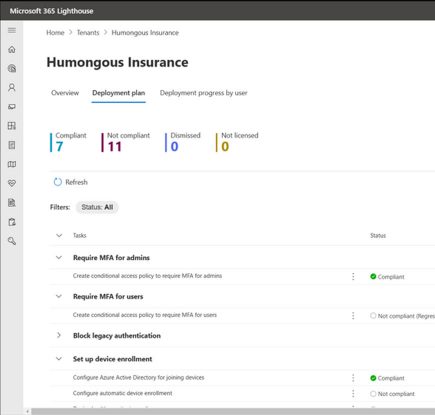The width and height of the screenshot is (435, 415).
Task: Open Deployment progress by user tab
Action: [x=203, y=93]
